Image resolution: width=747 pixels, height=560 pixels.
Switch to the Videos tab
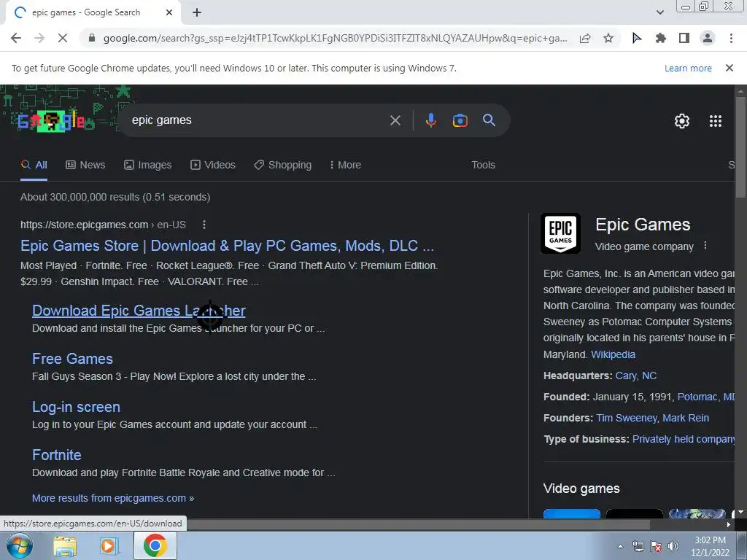pos(213,166)
